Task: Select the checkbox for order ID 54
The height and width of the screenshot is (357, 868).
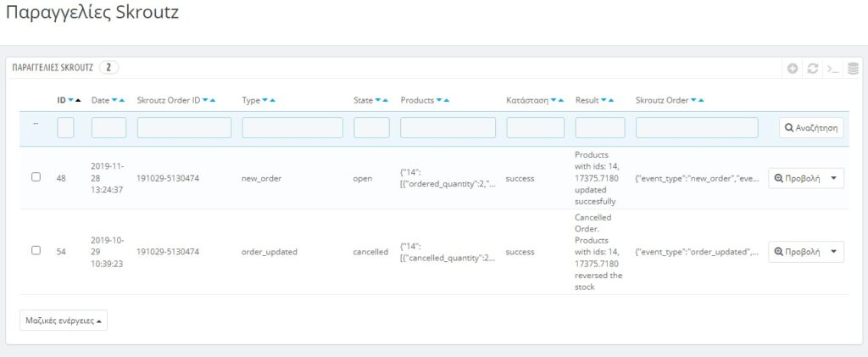Action: coord(36,250)
